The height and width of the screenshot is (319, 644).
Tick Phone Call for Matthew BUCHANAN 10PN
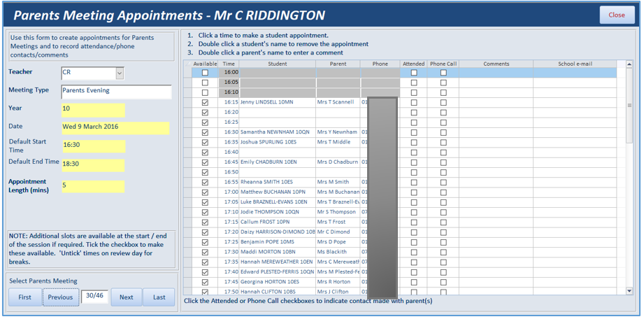coord(443,192)
